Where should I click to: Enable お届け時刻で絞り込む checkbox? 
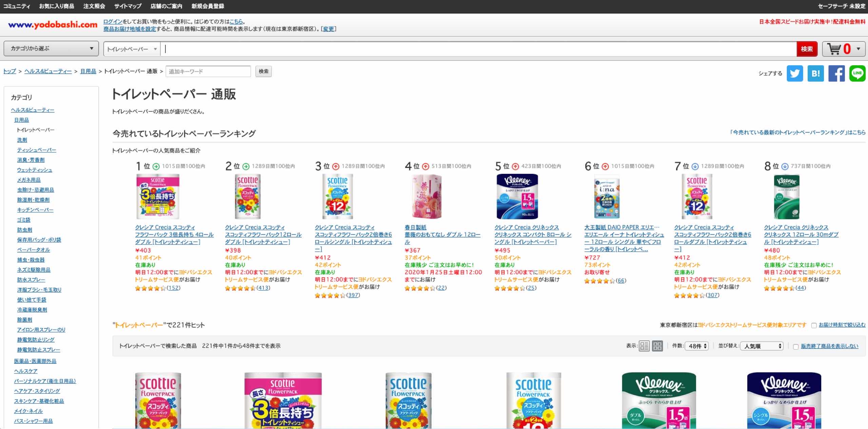point(814,325)
